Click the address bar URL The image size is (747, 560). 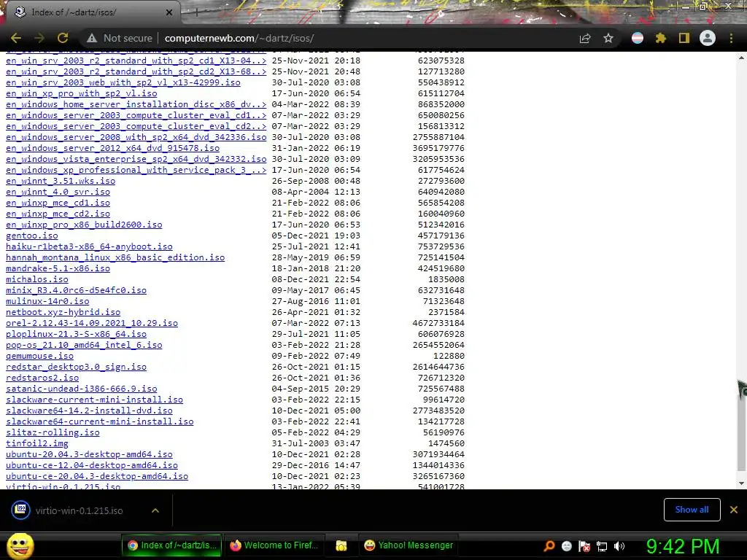click(239, 38)
